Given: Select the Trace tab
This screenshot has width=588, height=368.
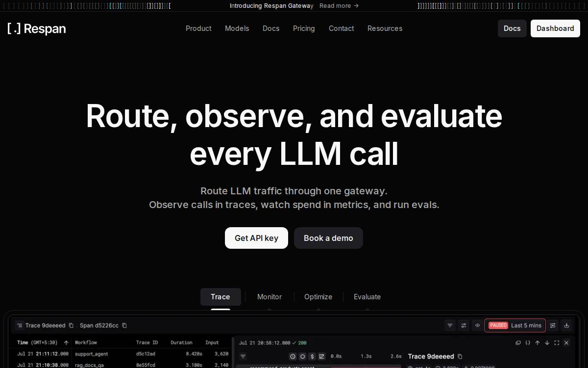Looking at the screenshot, I should click(220, 297).
